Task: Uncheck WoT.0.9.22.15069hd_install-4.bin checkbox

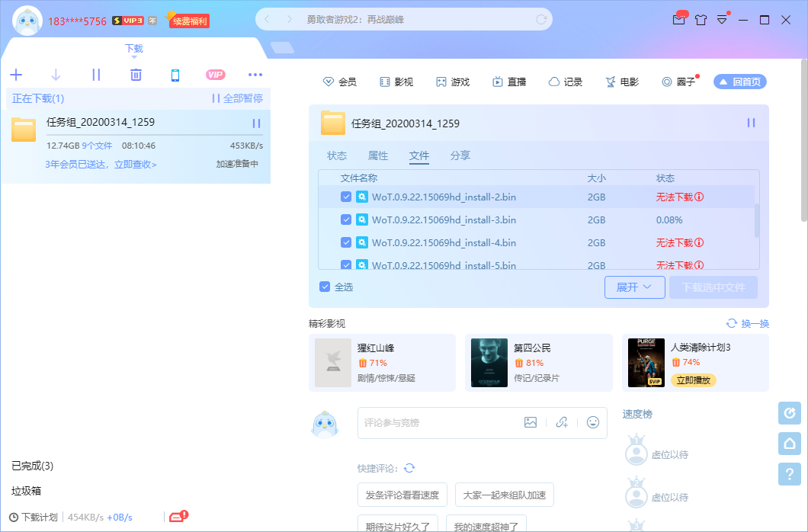Action: 346,242
